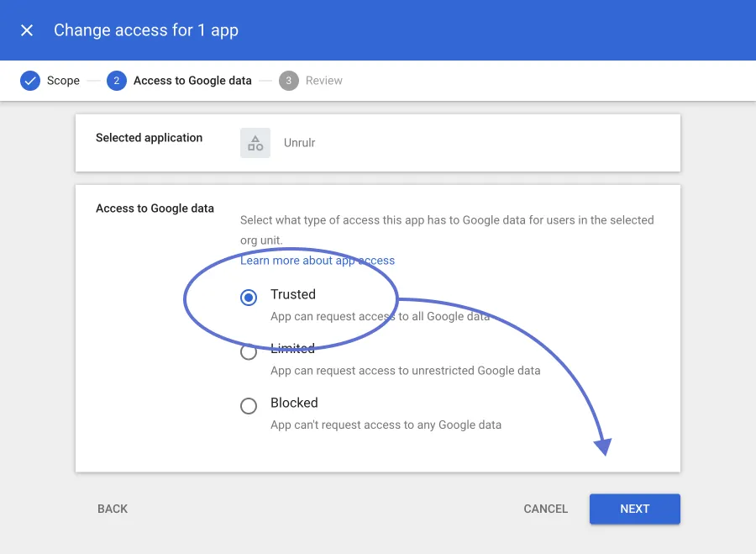Click the Access to Google data section header

155,208
